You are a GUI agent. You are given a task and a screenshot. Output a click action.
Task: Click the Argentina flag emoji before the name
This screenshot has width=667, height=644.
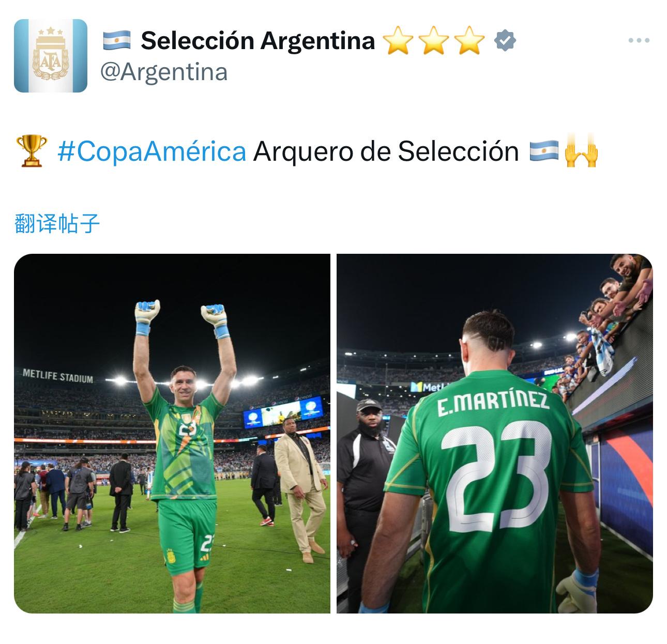click(x=116, y=40)
